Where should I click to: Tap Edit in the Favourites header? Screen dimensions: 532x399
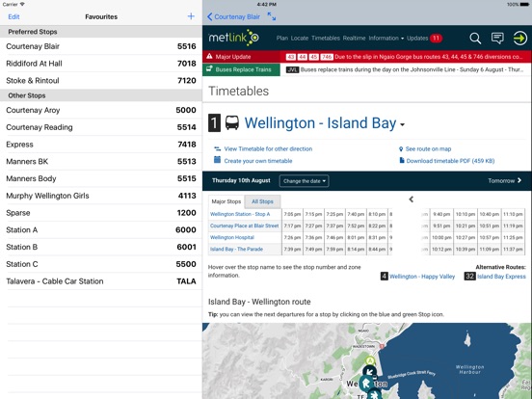(13, 16)
